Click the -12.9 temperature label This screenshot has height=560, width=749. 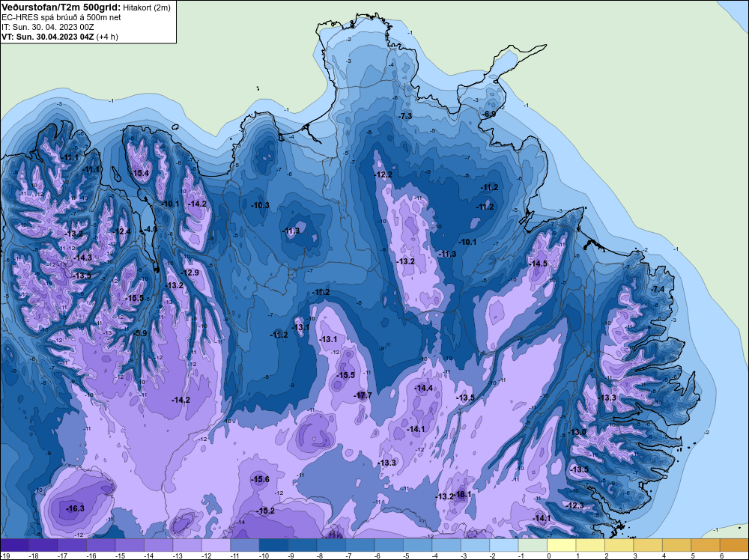189,273
